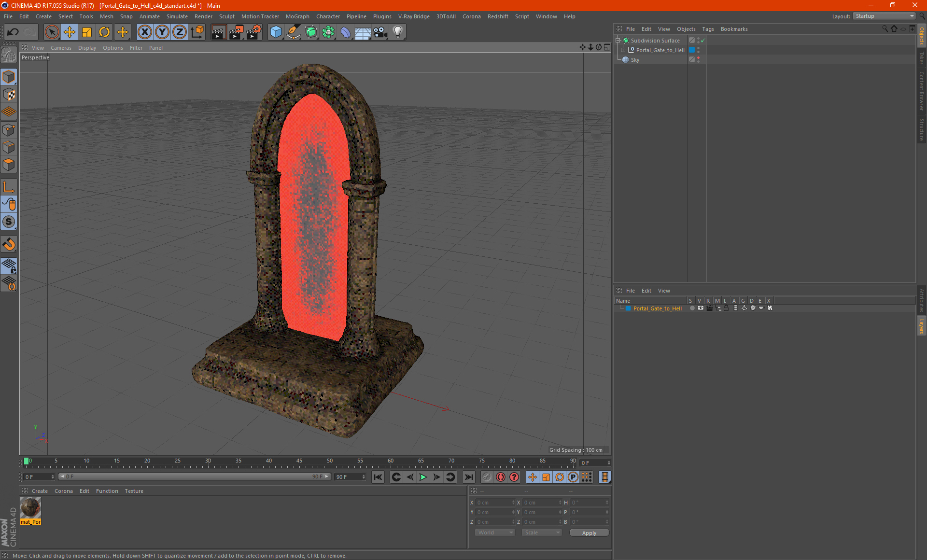Click the Coordinate System icon
The image size is (927, 560).
[x=197, y=32]
